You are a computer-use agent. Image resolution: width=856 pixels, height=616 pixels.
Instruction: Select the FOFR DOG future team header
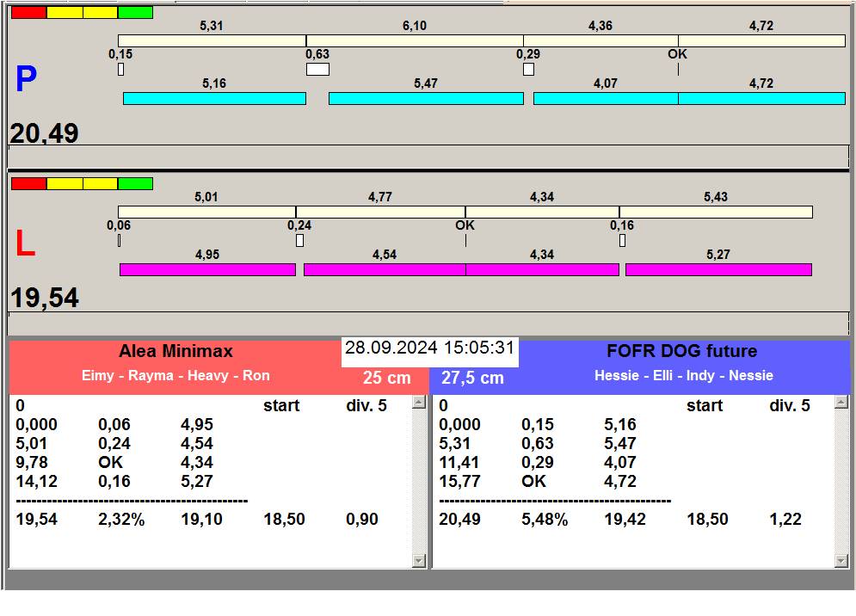(x=681, y=352)
